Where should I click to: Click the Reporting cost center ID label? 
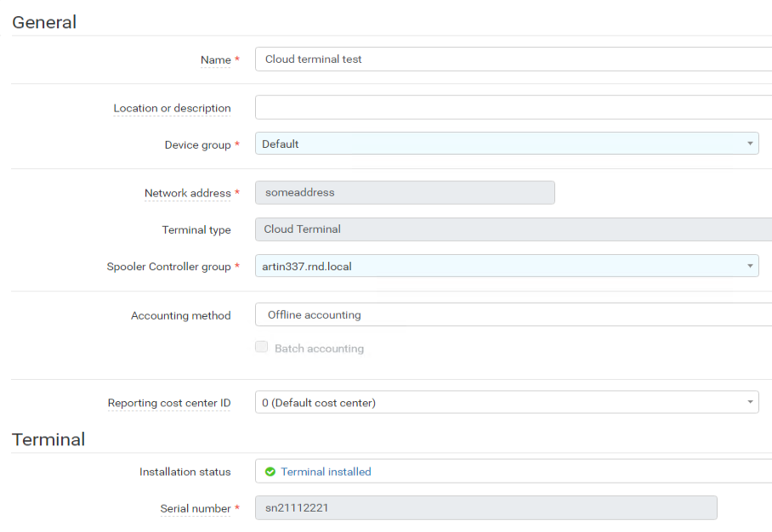[x=168, y=404]
